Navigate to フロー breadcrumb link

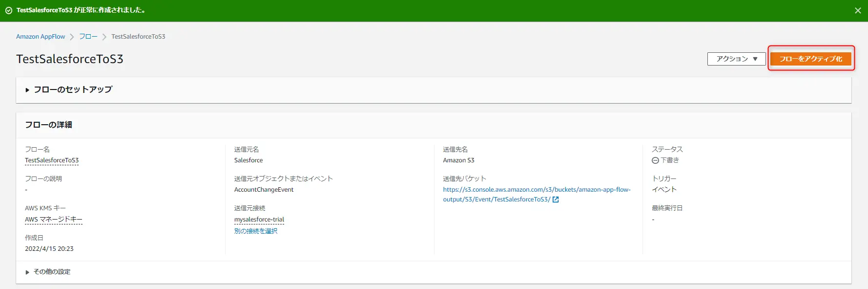pos(88,37)
